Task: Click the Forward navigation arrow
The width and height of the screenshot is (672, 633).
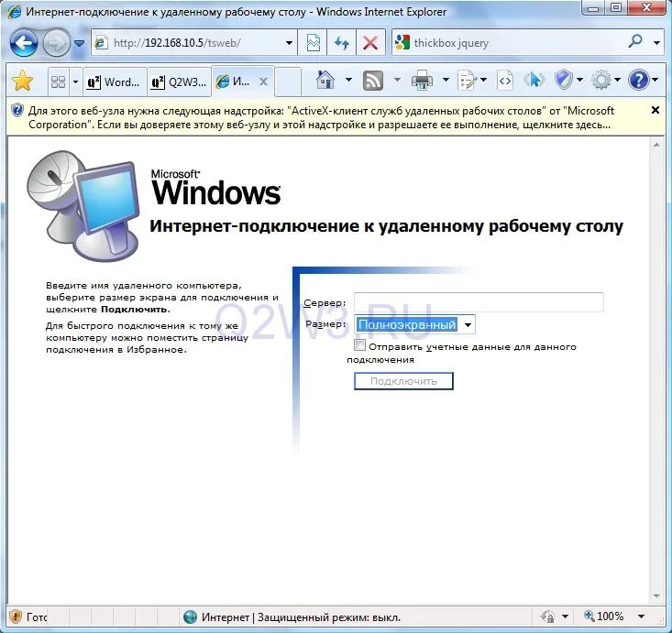Action: pos(57,43)
